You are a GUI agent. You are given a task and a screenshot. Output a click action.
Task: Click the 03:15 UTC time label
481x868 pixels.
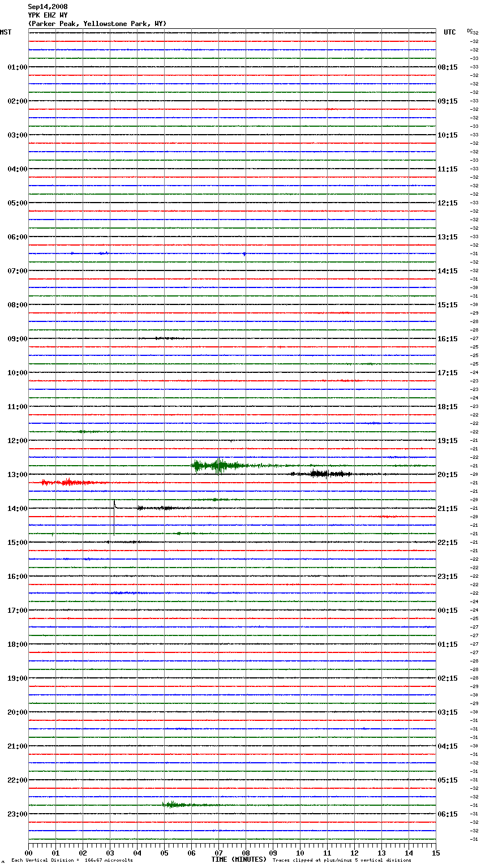[448, 712]
